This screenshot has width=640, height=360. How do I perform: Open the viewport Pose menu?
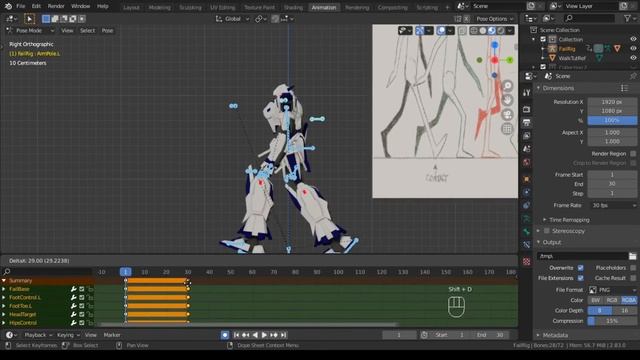click(x=107, y=31)
